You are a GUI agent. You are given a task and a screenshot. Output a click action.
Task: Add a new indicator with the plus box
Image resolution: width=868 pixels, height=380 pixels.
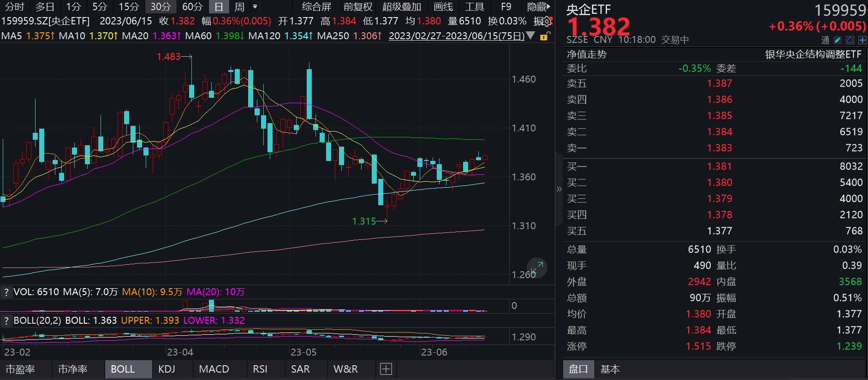click(386, 369)
